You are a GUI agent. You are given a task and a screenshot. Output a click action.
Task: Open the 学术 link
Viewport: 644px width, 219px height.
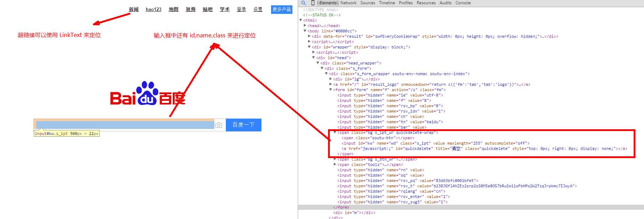(x=225, y=10)
